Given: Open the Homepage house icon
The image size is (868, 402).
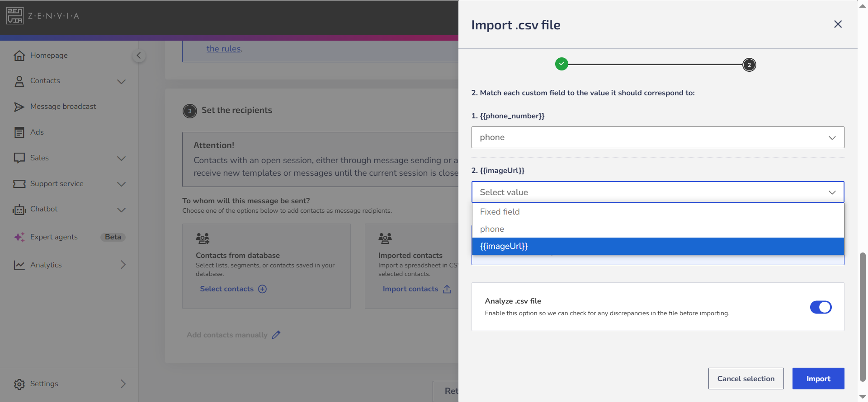Looking at the screenshot, I should click(19, 56).
